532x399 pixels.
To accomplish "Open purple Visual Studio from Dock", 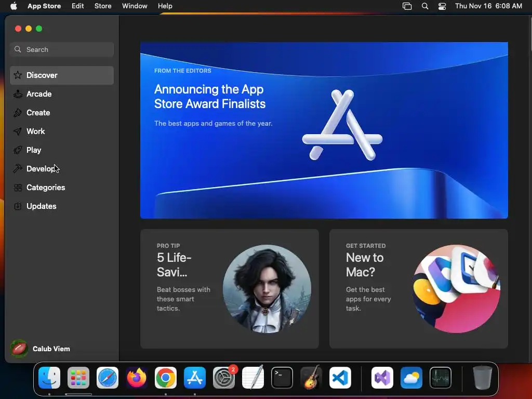I will (x=382, y=378).
